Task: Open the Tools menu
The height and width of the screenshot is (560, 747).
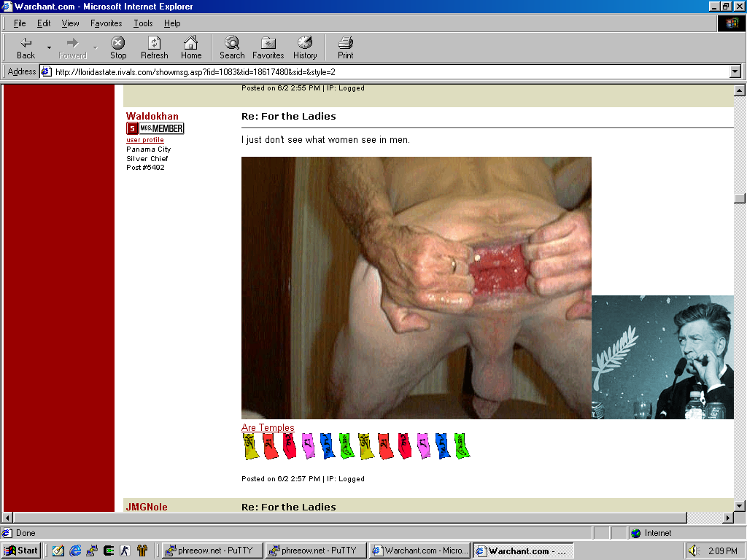Action: [143, 23]
